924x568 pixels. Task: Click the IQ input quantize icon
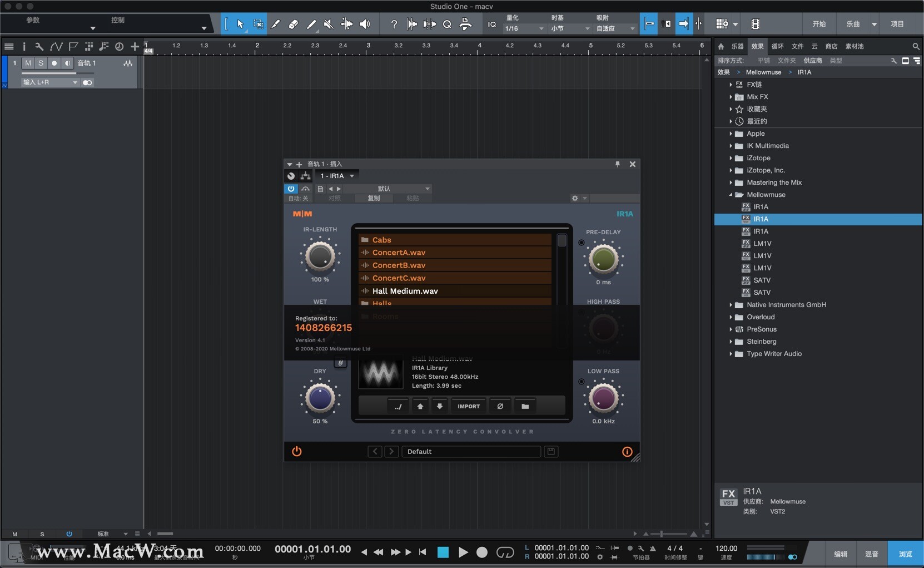491,24
